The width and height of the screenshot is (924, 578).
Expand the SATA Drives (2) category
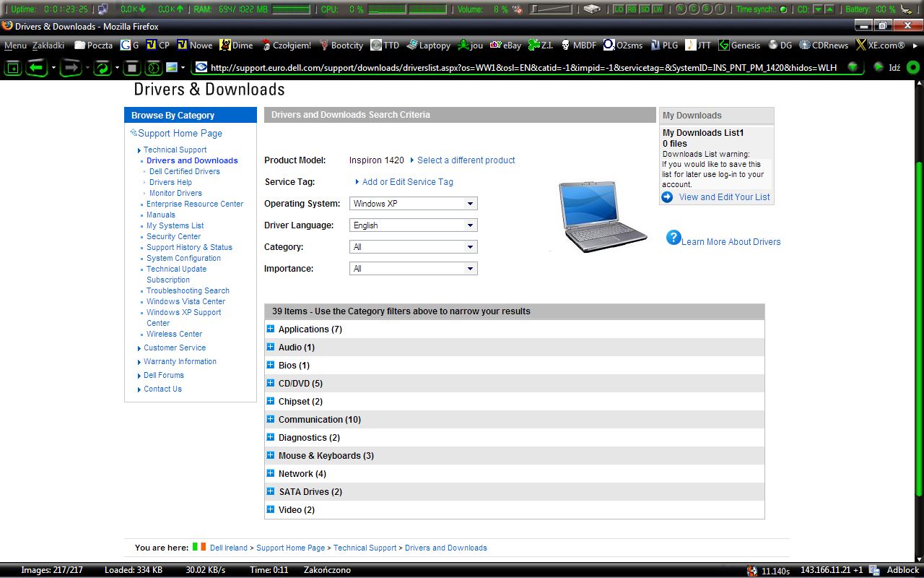pyautogui.click(x=271, y=491)
